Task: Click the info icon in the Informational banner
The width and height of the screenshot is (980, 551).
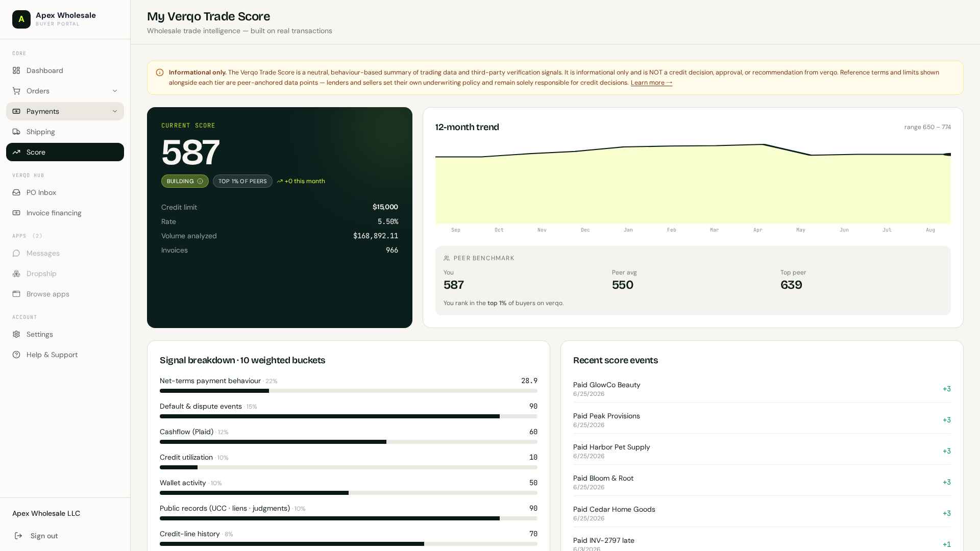Action: 160,72
